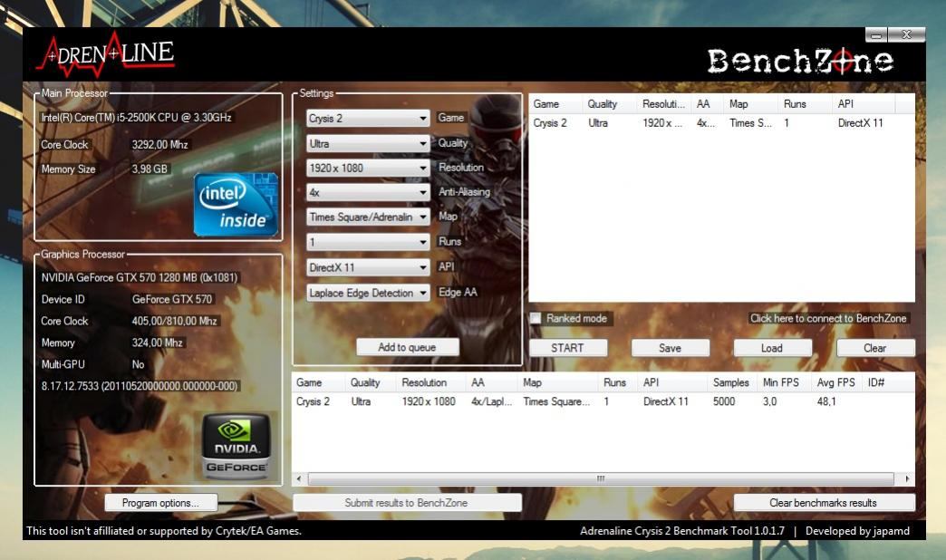
Task: Sort results by Min FPS column header
Action: [783, 382]
